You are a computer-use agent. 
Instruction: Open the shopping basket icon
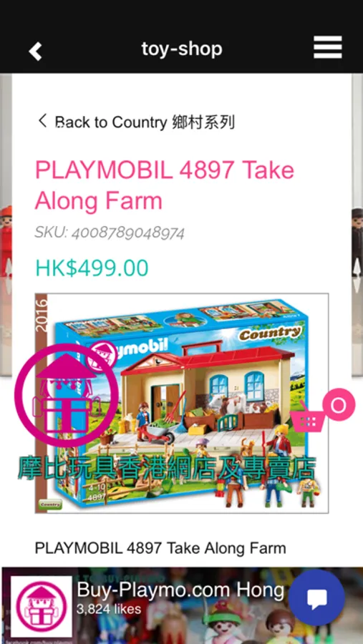tap(309, 417)
